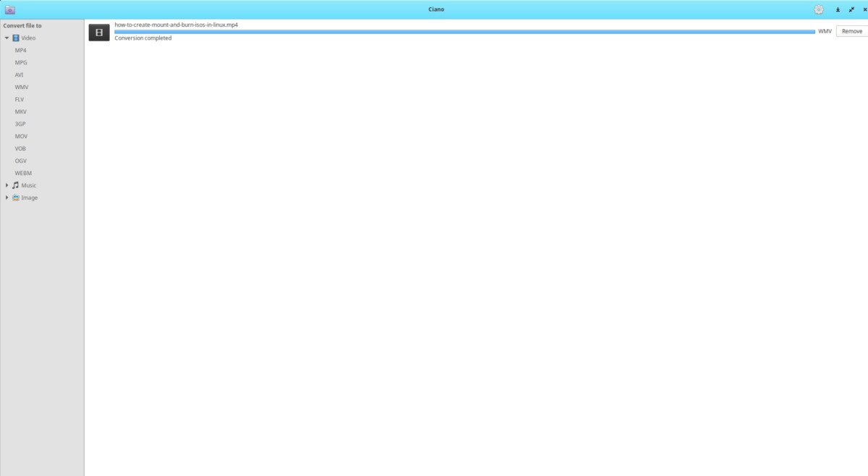Click the Video category film icon

16,38
